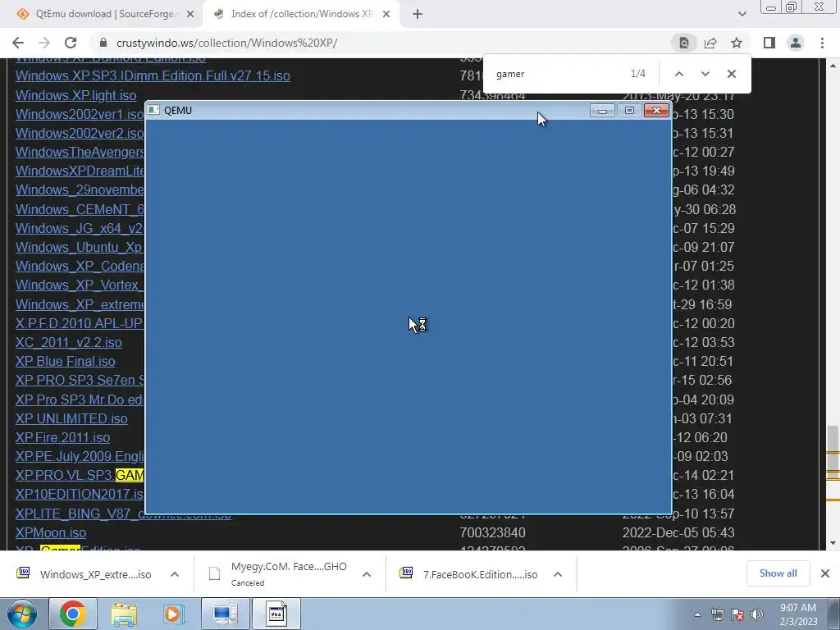Viewport: 840px width, 630px height.
Task: Bookmark this page with the star
Action: pos(737,43)
